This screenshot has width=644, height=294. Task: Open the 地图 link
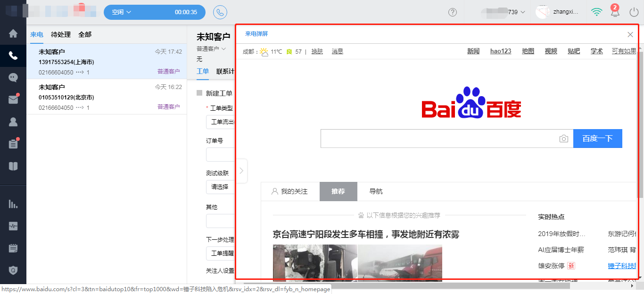click(528, 51)
